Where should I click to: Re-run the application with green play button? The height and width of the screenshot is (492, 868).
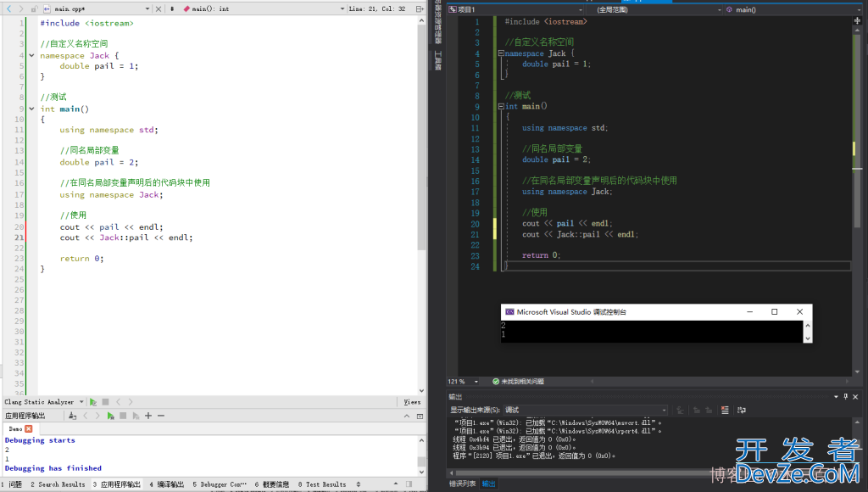click(111, 416)
